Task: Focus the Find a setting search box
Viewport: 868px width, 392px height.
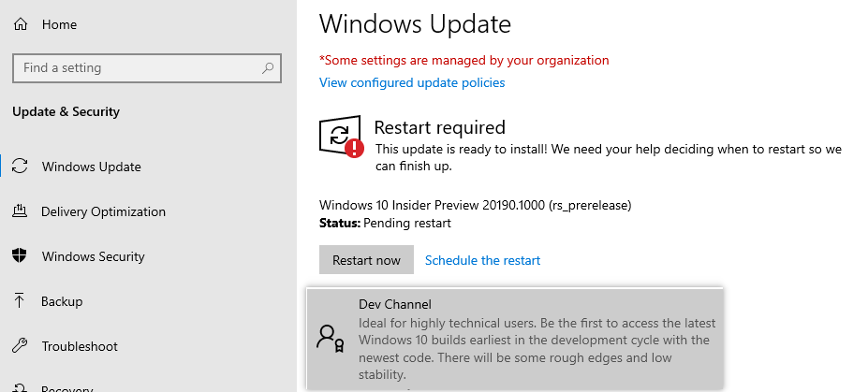Action: coord(147,68)
